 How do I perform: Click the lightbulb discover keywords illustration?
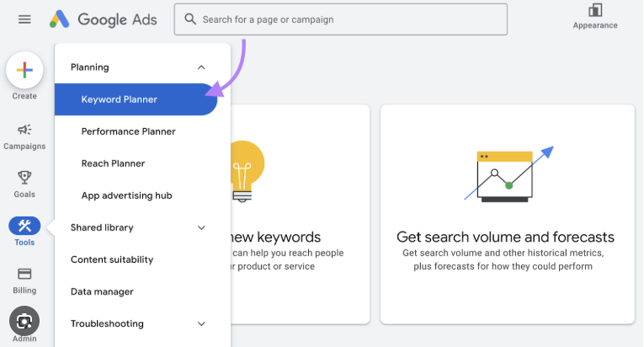click(247, 172)
